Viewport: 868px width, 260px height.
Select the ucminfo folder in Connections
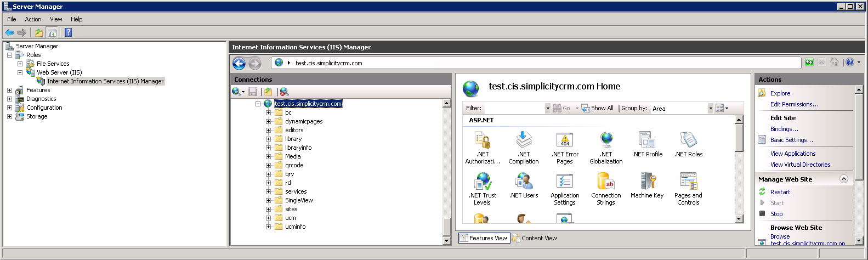pyautogui.click(x=295, y=227)
